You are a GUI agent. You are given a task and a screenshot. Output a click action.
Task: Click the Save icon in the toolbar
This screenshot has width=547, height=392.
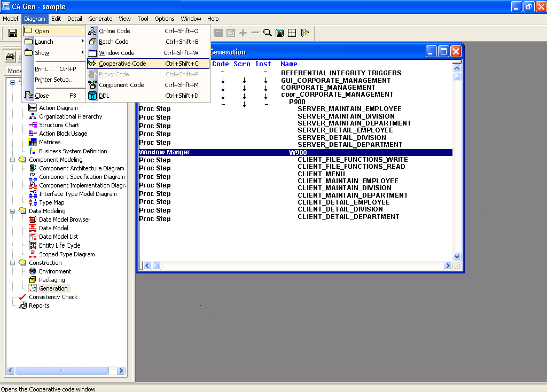[12, 33]
